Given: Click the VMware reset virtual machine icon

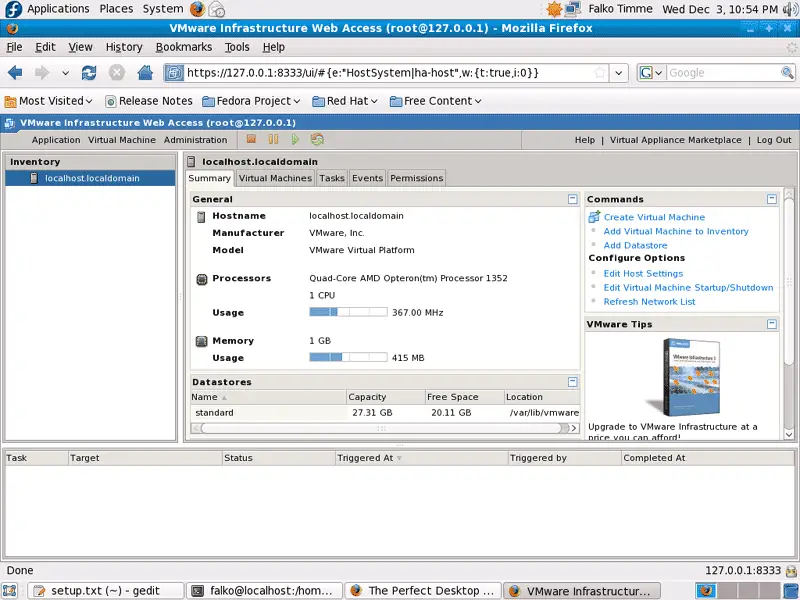Looking at the screenshot, I should (x=317, y=139).
